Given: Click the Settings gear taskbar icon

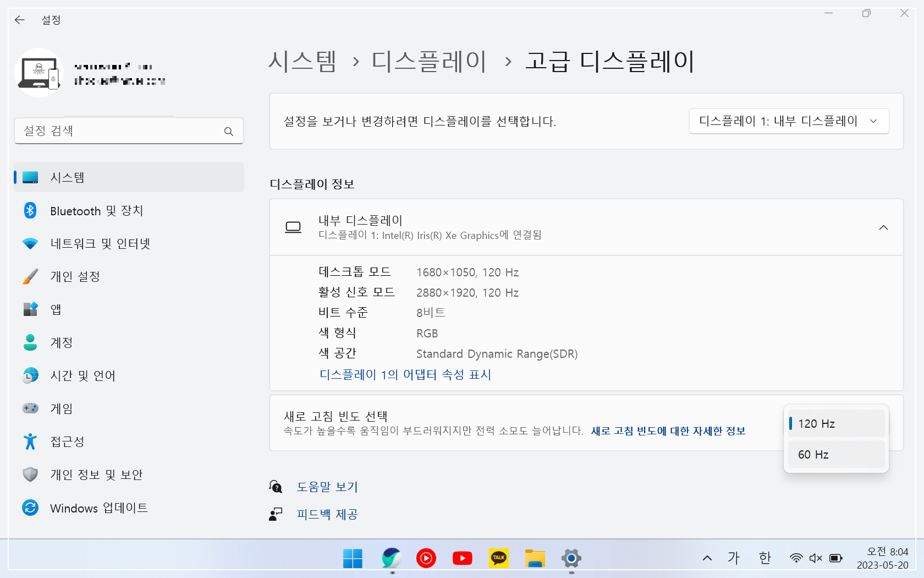Looking at the screenshot, I should click(571, 558).
